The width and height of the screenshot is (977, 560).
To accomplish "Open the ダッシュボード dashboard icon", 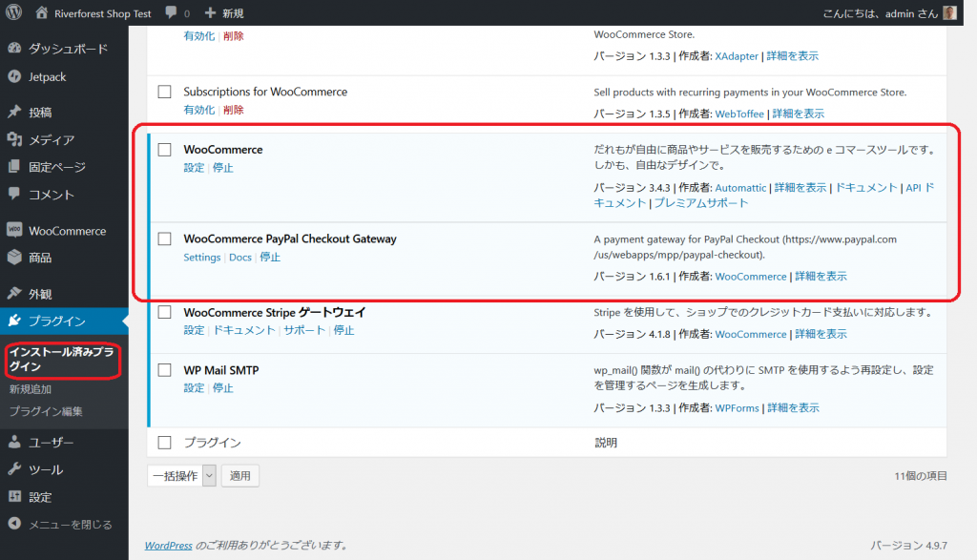I will pos(14,49).
